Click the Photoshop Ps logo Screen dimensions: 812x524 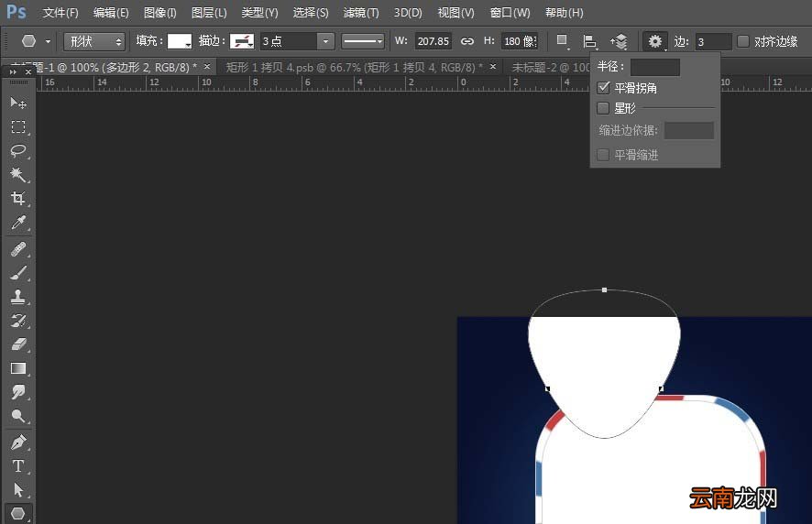16,11
